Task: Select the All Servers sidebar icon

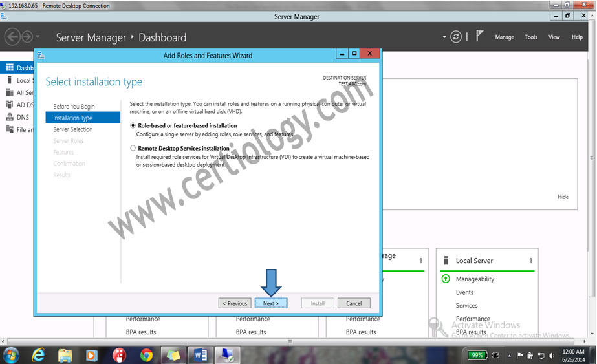Action: (x=10, y=92)
